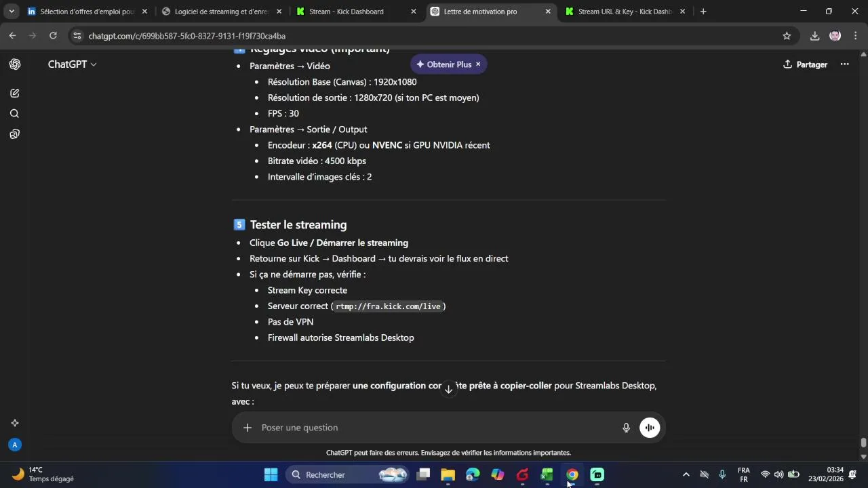Click the sparkle upgrade icon in sidebar
The image size is (868, 488).
click(x=15, y=423)
